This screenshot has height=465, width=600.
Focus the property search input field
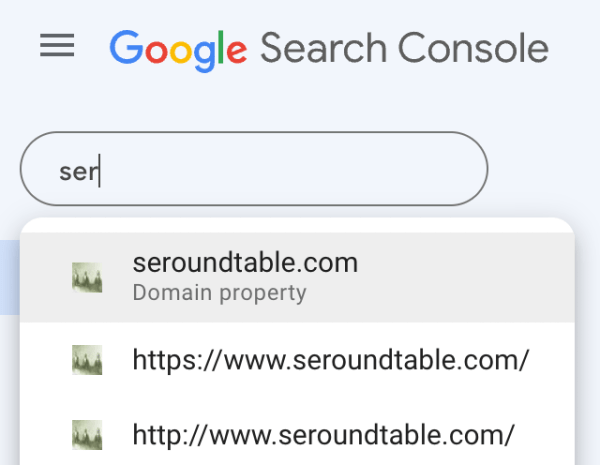[x=254, y=169]
